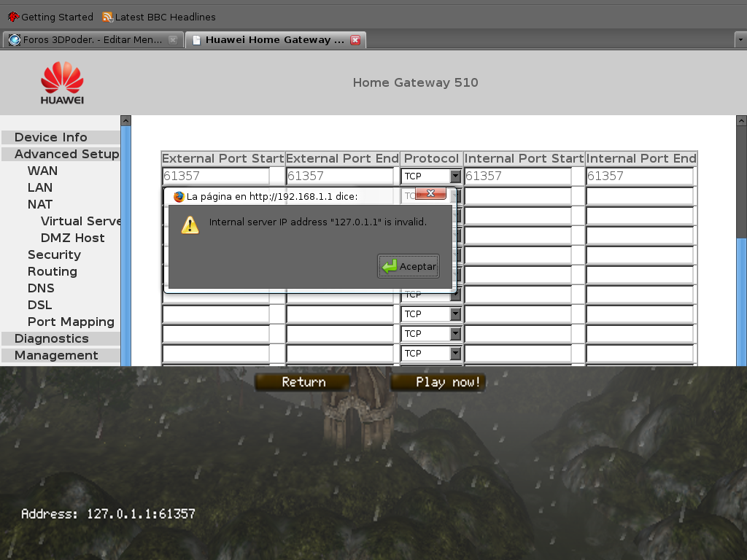The height and width of the screenshot is (560, 747).
Task: Open the 61357 row Protocol dropdown arrow
Action: point(455,176)
